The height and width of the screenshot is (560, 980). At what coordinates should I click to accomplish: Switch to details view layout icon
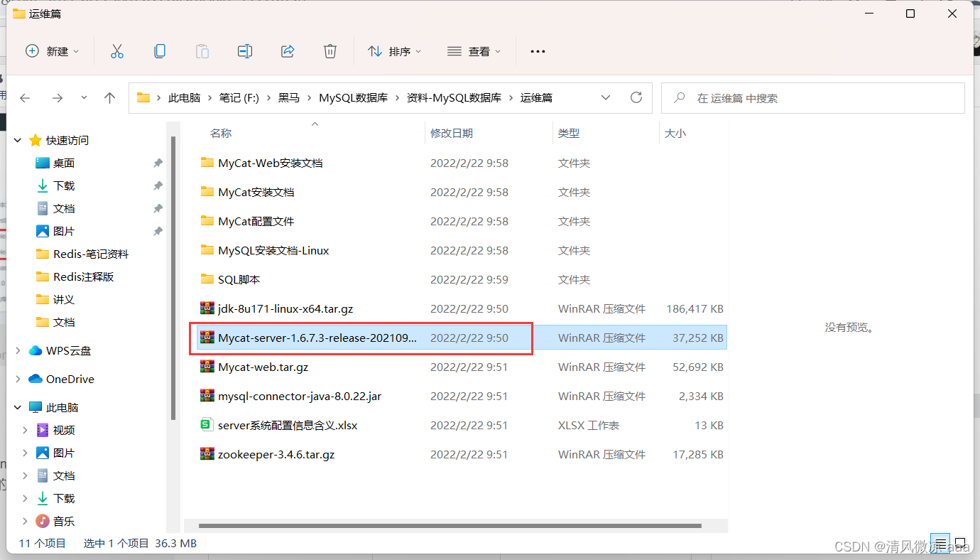pyautogui.click(x=940, y=544)
